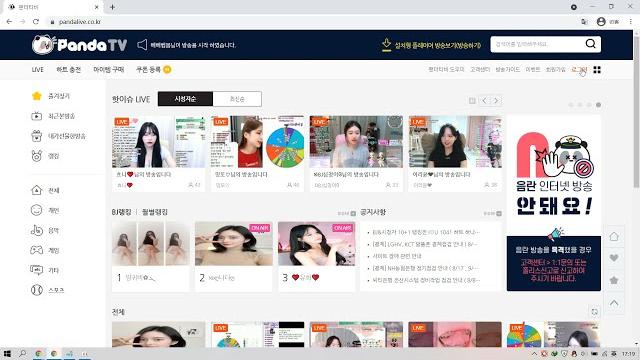The width and height of the screenshot is (640, 360).
Task: Click the pause/grid icon beside carousel arrows
Action: coord(472,100)
